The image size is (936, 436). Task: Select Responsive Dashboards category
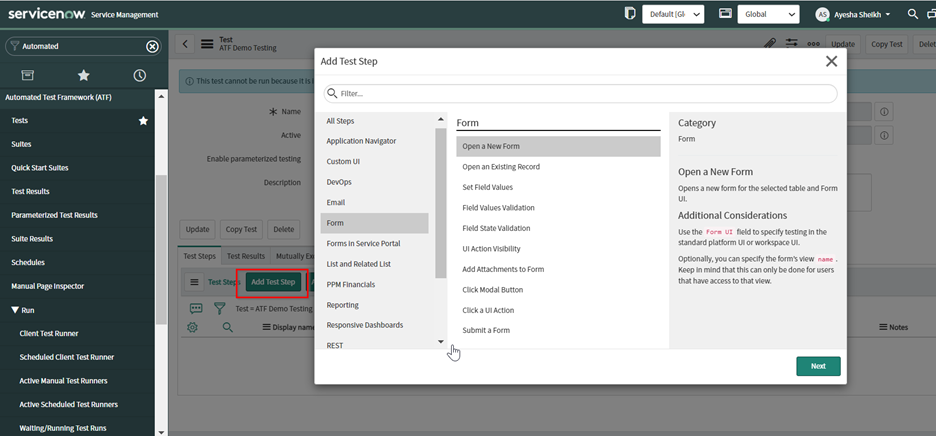pos(374,326)
